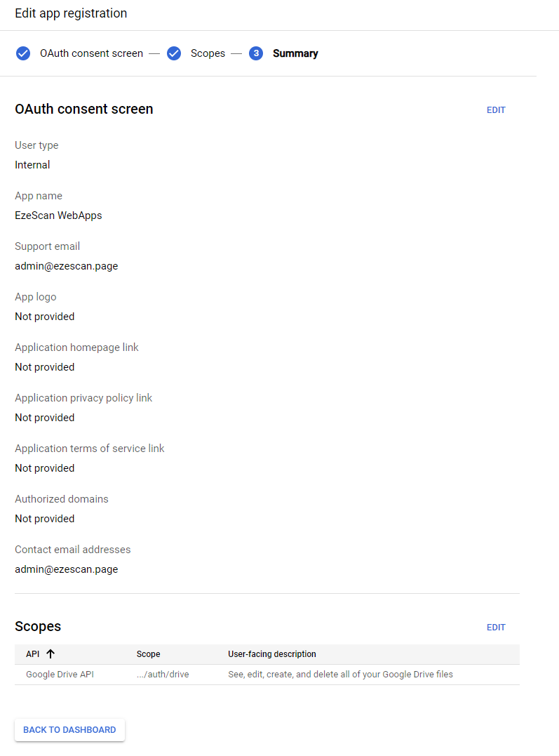Click the API column sort arrow

tap(50, 654)
